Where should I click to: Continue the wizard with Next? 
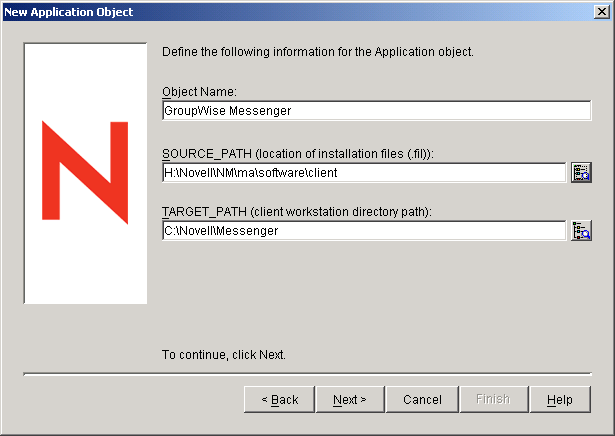coord(350,400)
